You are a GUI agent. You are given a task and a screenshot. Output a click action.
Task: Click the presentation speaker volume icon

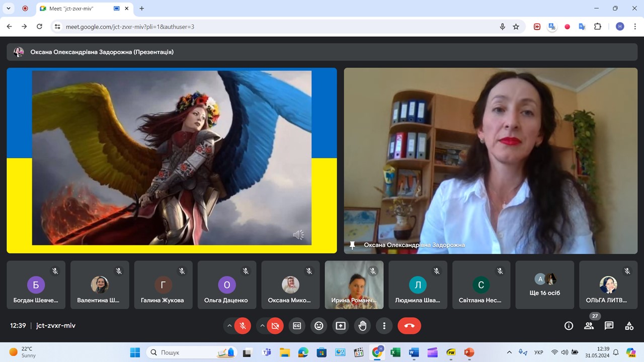(x=298, y=235)
